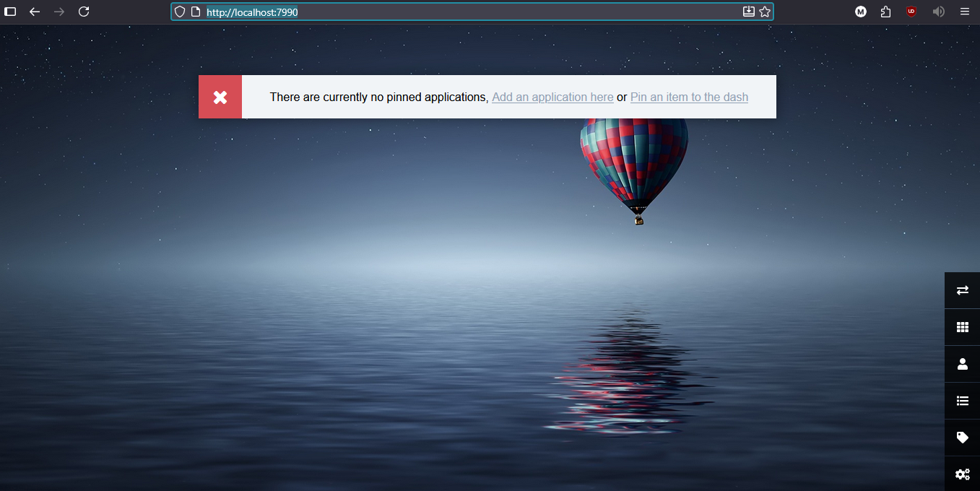Click the round M extension icon
980x491 pixels.
tap(861, 12)
